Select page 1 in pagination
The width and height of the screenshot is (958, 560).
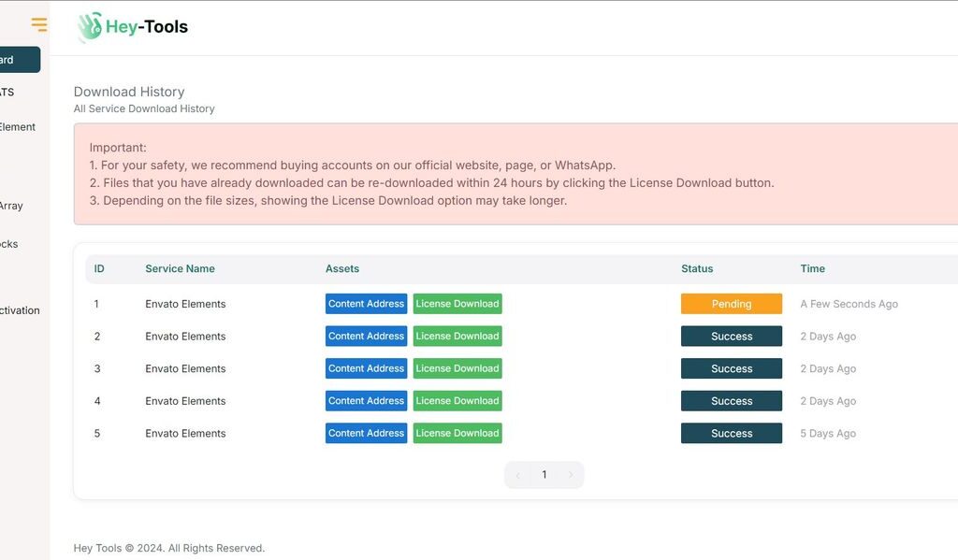coord(544,475)
